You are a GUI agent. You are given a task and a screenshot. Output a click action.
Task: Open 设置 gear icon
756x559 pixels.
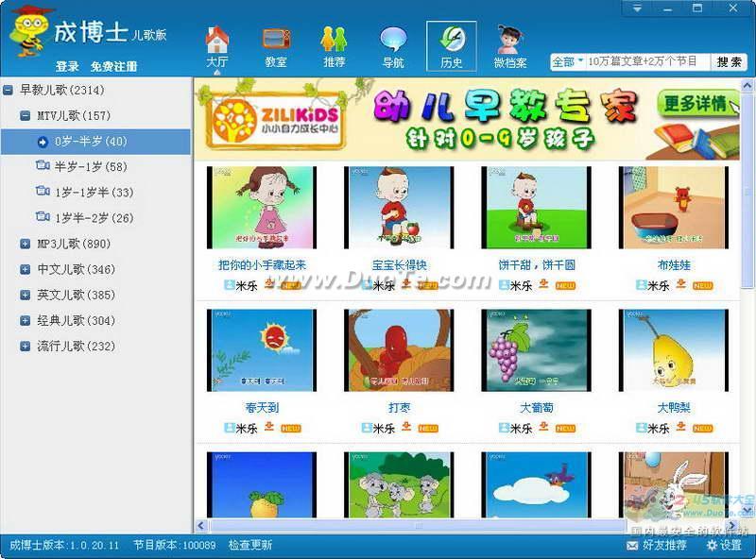click(712, 545)
